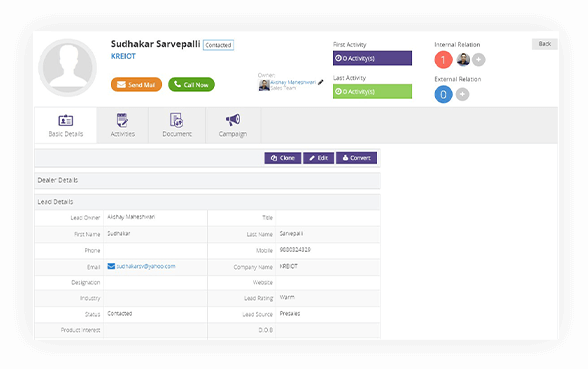The width and height of the screenshot is (588, 369).
Task: Click the First Activity 0 Activity(s) bar
Action: point(372,58)
